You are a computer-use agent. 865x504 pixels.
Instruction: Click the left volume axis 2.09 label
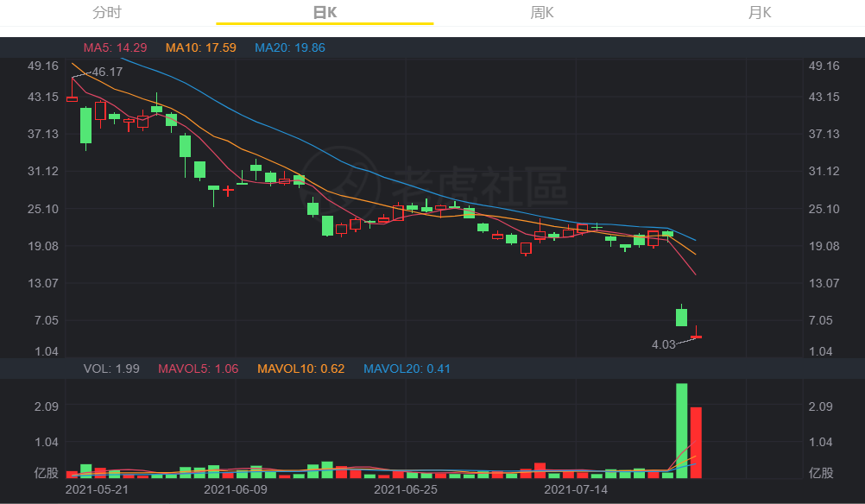[47, 407]
